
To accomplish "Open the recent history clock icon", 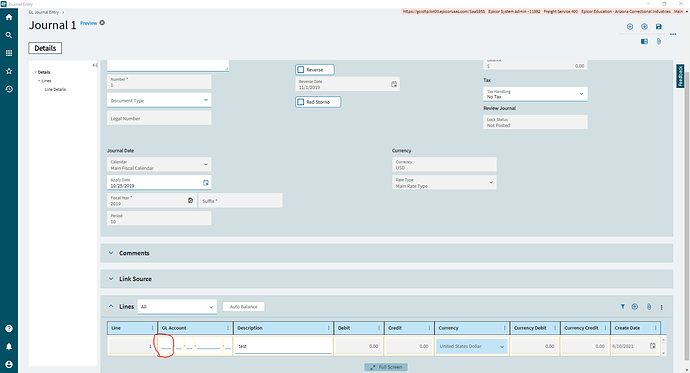I will point(9,89).
